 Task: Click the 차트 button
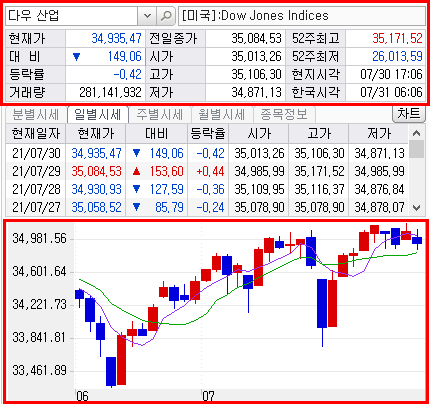[409, 114]
